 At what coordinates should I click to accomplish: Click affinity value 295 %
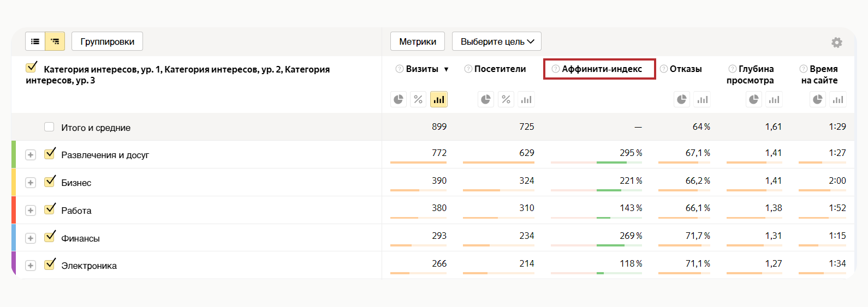(x=631, y=153)
